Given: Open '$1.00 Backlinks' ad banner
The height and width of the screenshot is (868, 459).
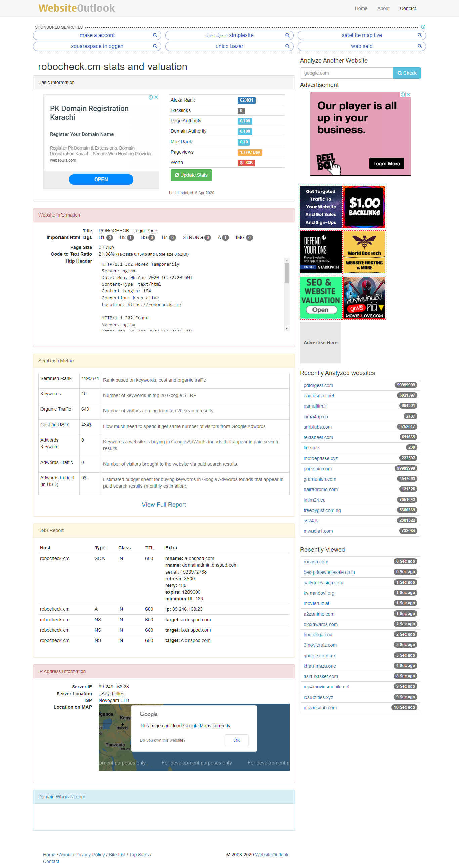Looking at the screenshot, I should coord(364,207).
